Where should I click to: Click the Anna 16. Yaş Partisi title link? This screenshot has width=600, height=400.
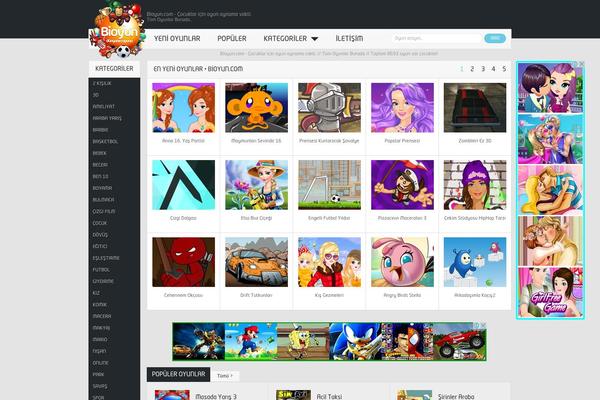(x=183, y=141)
